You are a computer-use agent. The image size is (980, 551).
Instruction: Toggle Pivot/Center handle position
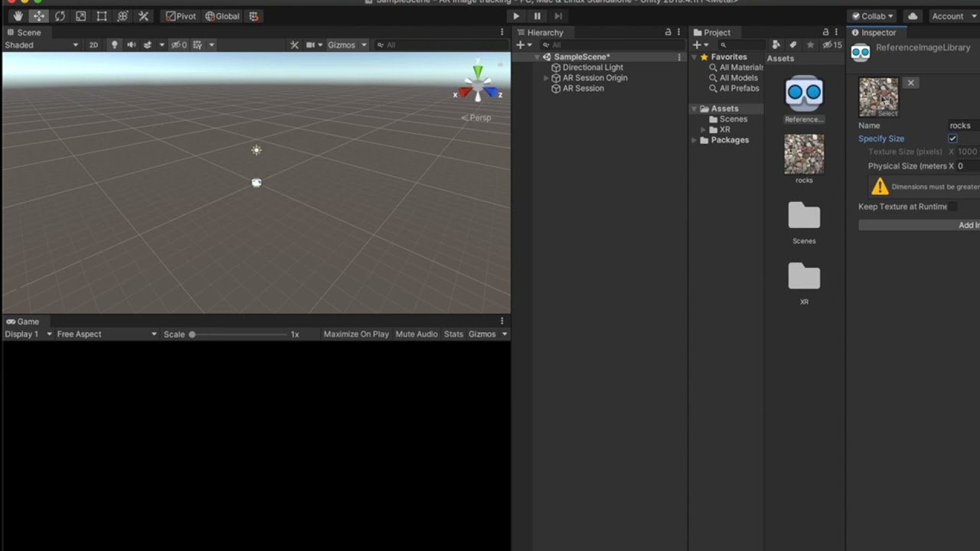click(181, 16)
